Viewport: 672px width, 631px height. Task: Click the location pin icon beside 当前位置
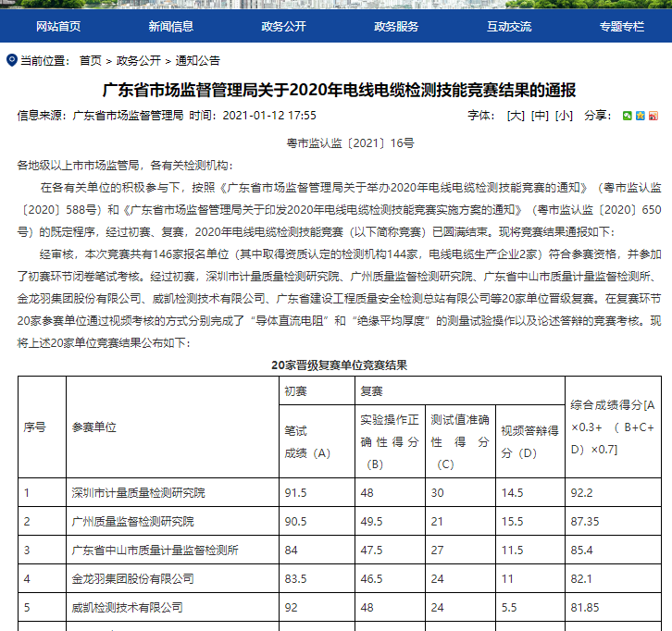pos(12,61)
